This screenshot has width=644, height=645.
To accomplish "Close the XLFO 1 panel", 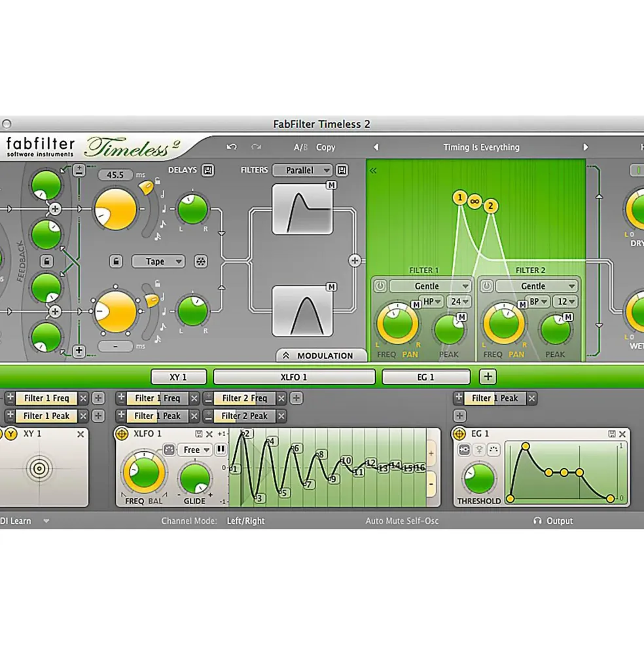I will [209, 434].
